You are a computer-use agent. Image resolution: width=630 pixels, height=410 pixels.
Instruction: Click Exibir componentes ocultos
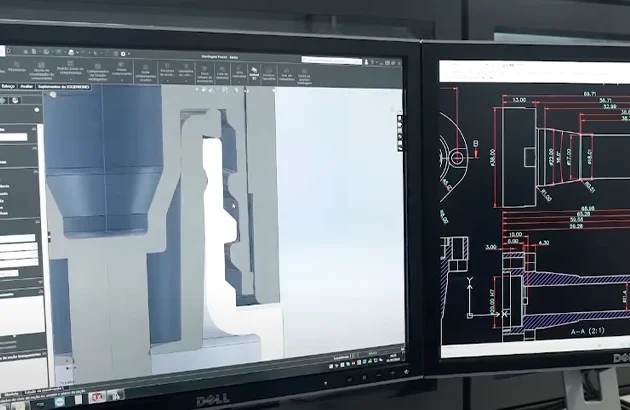[145, 73]
